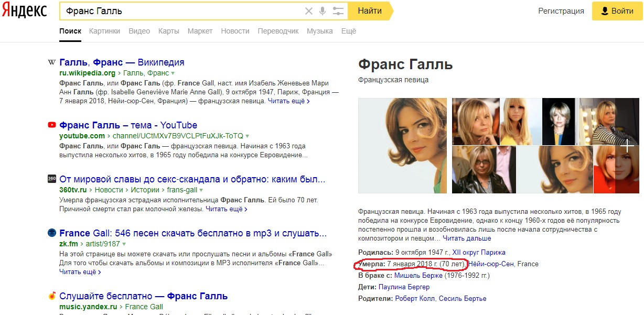Viewport: 644px width, 315px height.
Task: Open the Регистрация link
Action: (x=561, y=11)
